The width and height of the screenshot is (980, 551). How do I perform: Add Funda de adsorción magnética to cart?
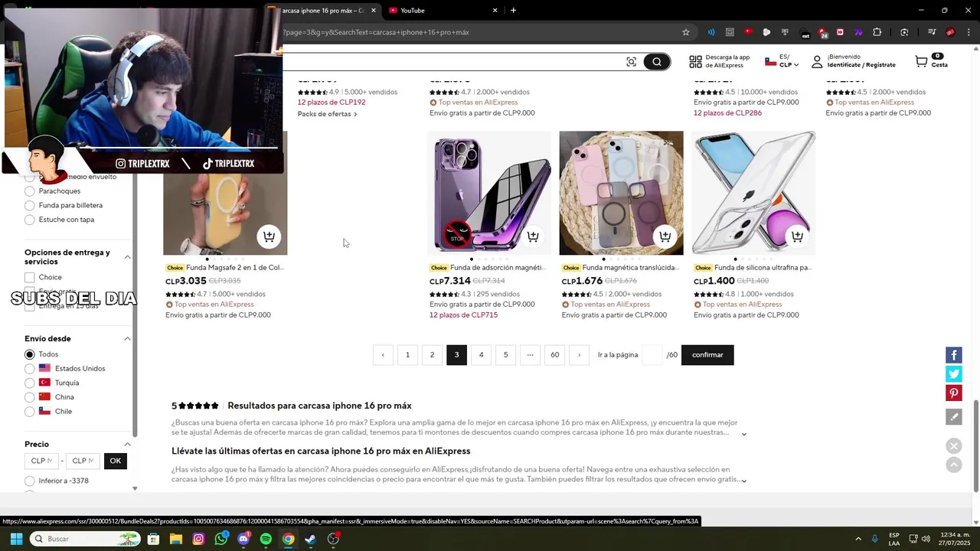tap(533, 236)
